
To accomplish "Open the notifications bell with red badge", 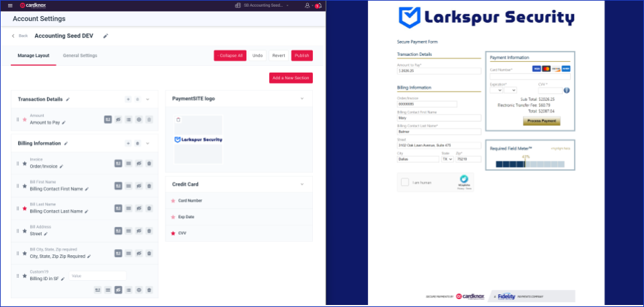I will tap(318, 6).
